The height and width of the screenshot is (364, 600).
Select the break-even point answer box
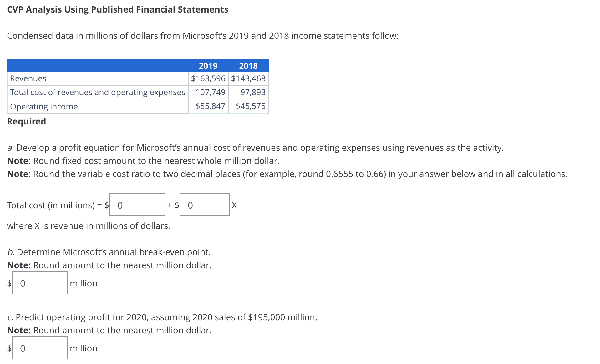(x=39, y=283)
